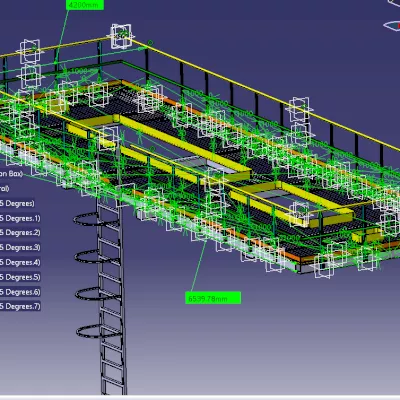Screen dimensions: 400x400
Task: Select the 4200mm measurement label
Action: click(85, 5)
